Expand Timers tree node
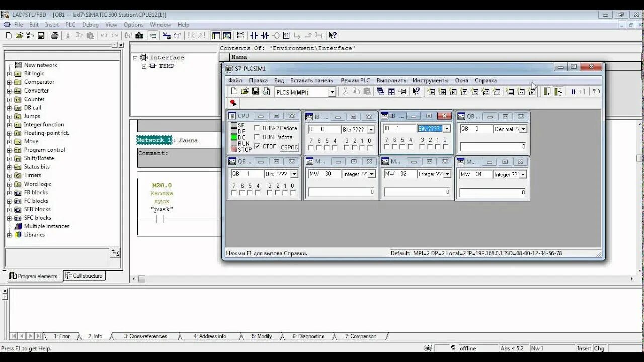This screenshot has width=644, height=362. [9, 175]
